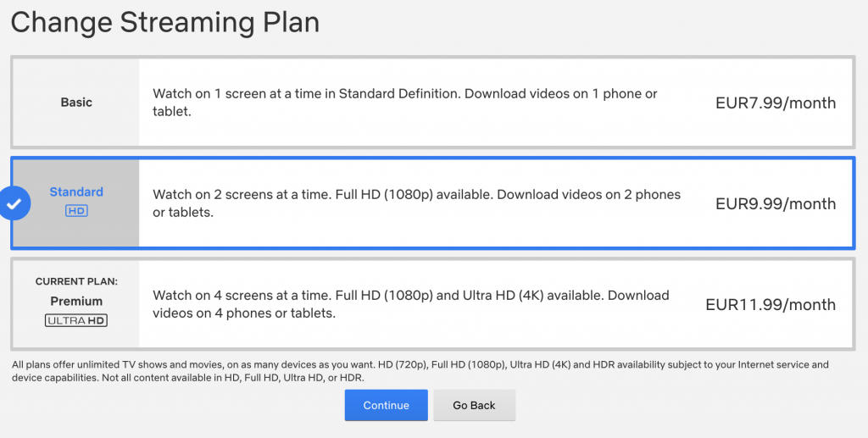
Task: Click the Premium plan description text
Action: point(411,304)
